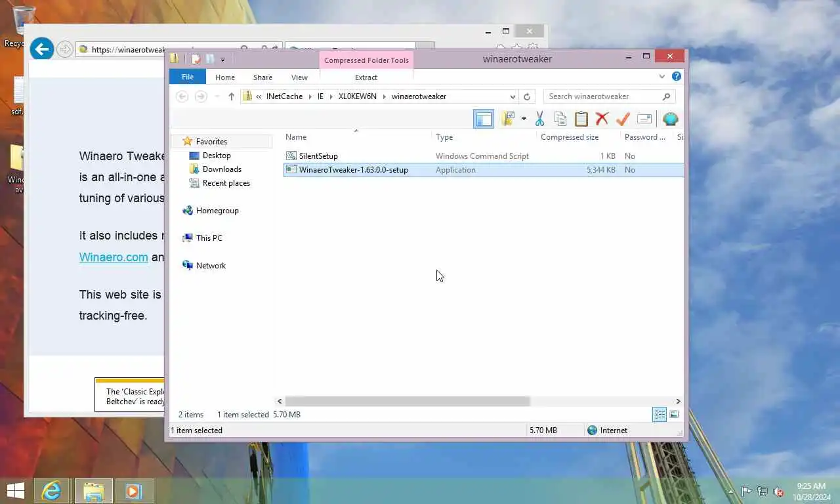Switch to details view icon in status bar
This screenshot has width=840, height=504.
[660, 414]
